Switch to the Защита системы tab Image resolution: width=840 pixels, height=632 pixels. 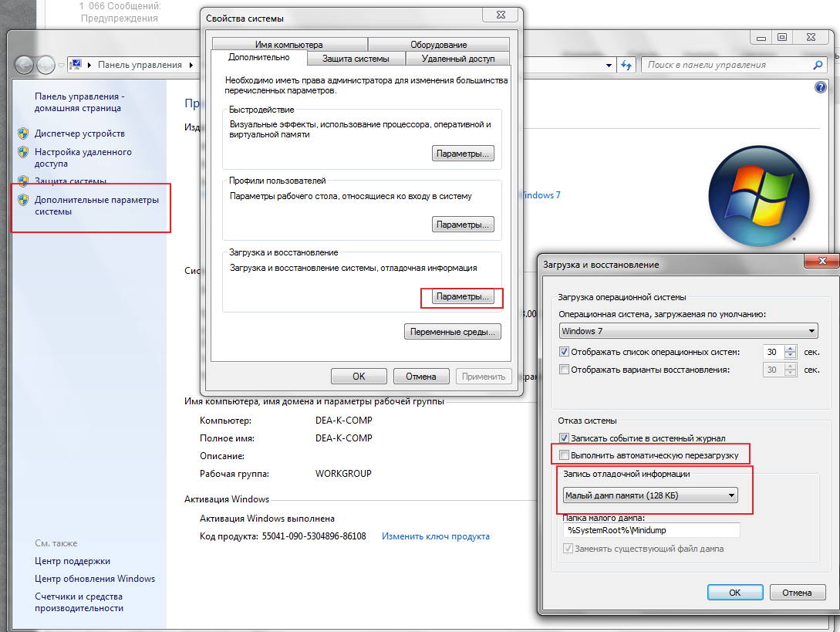click(x=356, y=59)
